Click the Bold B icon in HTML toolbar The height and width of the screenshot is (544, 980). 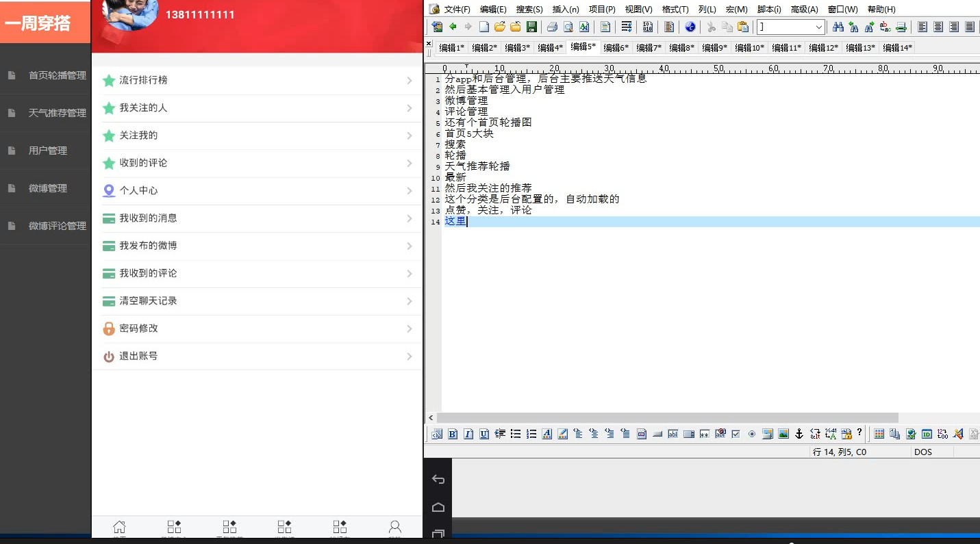point(453,434)
